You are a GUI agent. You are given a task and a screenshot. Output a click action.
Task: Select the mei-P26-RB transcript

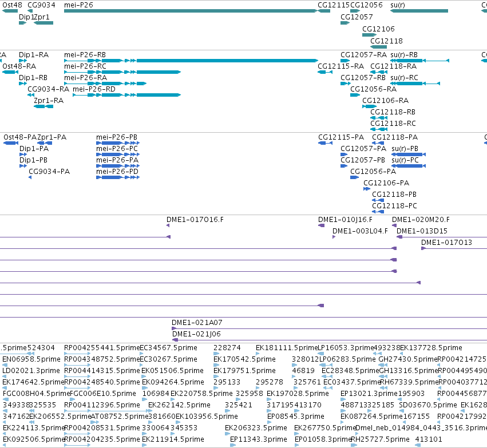(x=191, y=61)
